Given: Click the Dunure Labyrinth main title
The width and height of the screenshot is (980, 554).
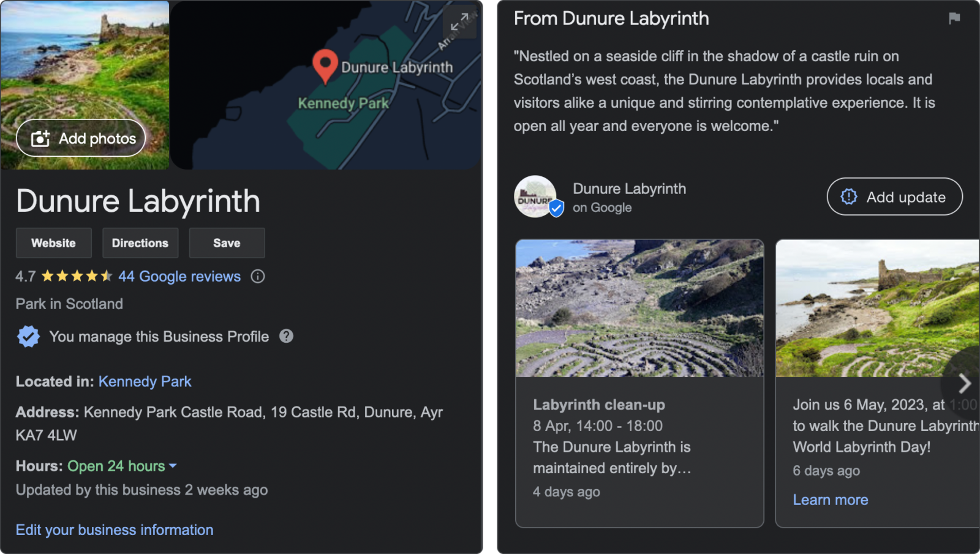Looking at the screenshot, I should point(138,201).
